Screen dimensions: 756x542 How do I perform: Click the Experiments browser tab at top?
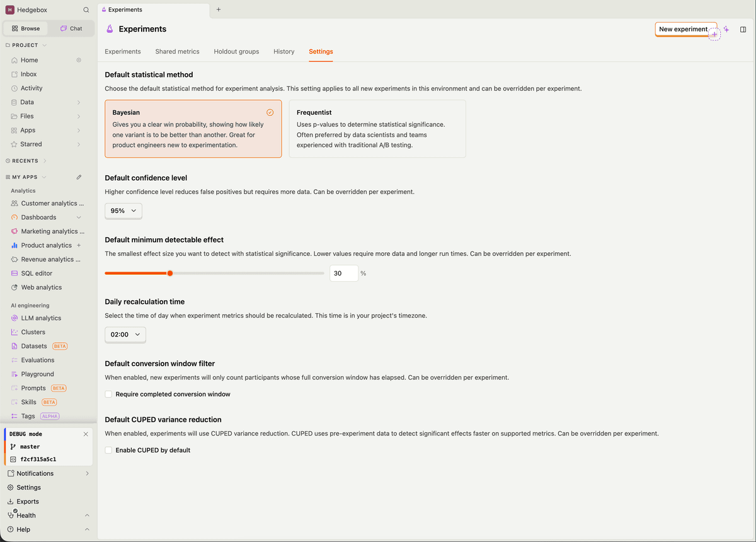pos(153,9)
